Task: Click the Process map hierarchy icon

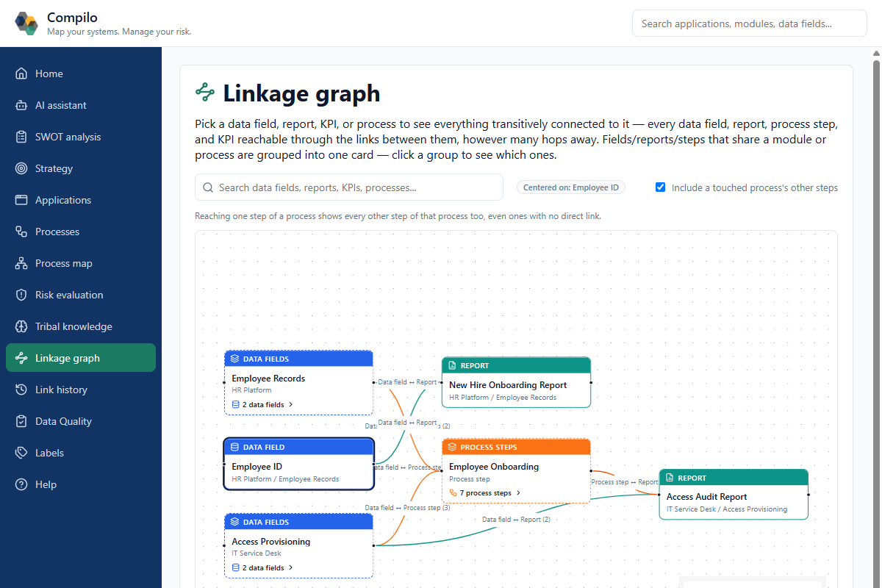Action: [21, 263]
